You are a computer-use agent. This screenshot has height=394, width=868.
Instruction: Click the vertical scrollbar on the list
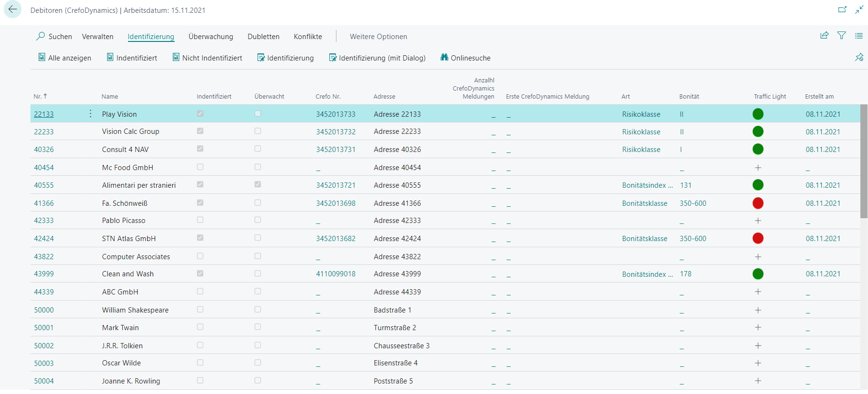[864, 162]
